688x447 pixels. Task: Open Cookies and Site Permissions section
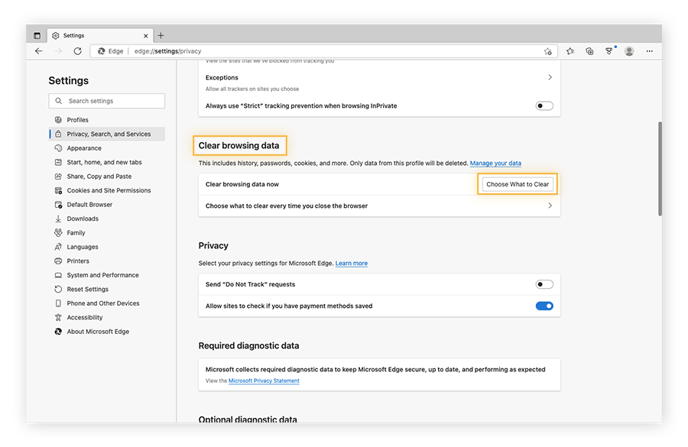coord(109,190)
